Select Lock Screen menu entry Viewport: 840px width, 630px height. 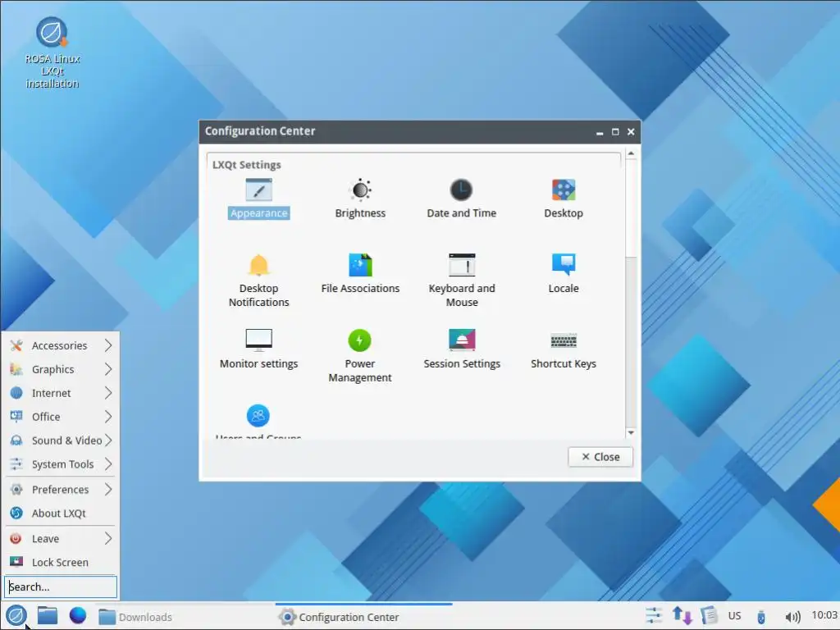(x=61, y=562)
